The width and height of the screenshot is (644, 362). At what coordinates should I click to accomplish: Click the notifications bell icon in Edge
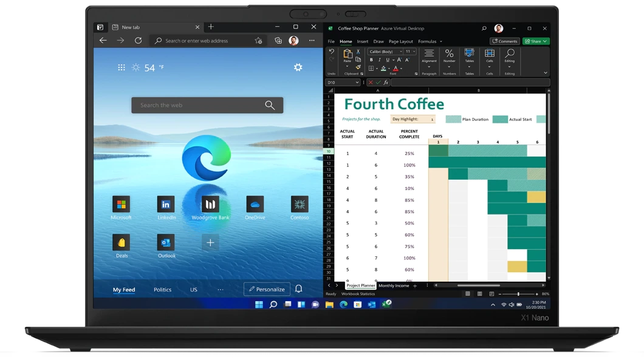tap(298, 289)
